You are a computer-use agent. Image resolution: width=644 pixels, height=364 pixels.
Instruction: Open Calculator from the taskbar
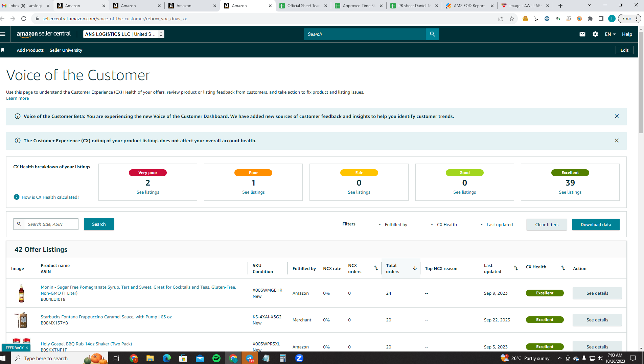pyautogui.click(x=283, y=358)
